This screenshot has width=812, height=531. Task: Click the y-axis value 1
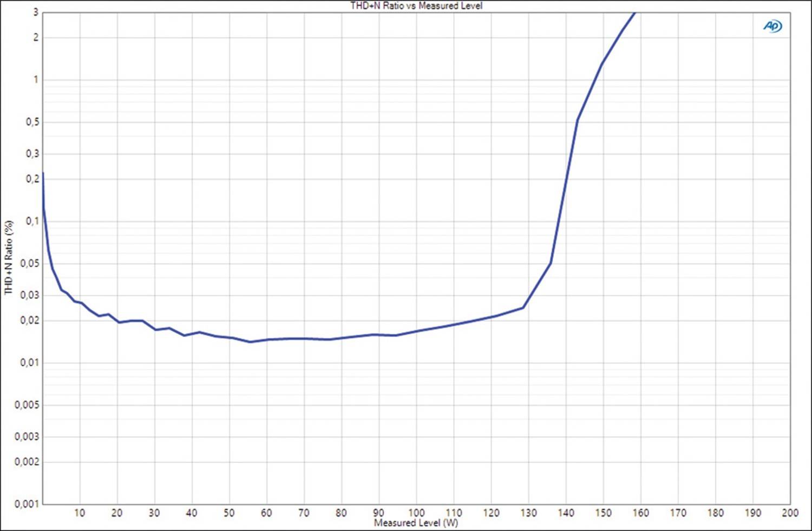pos(36,80)
